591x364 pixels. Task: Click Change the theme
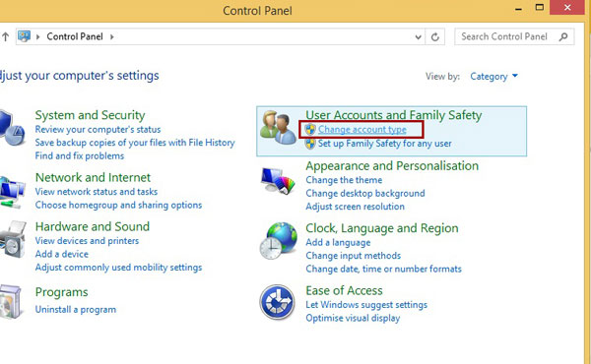[x=344, y=180]
